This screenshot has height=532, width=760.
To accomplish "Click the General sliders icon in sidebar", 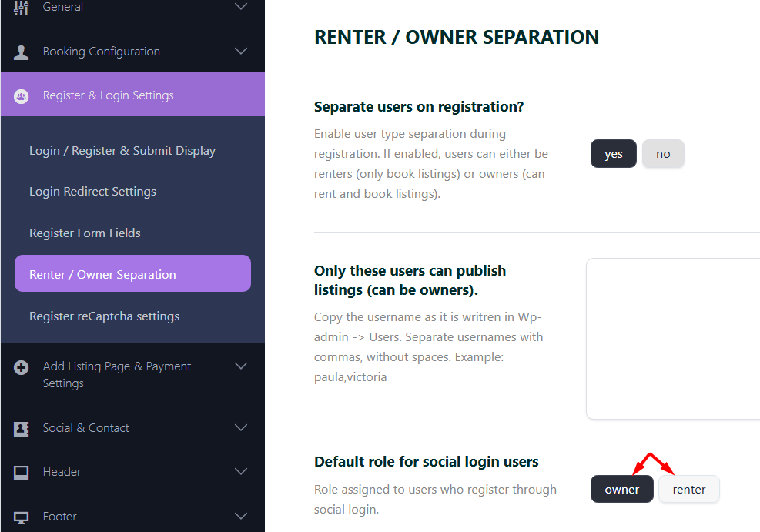I will tap(22, 8).
